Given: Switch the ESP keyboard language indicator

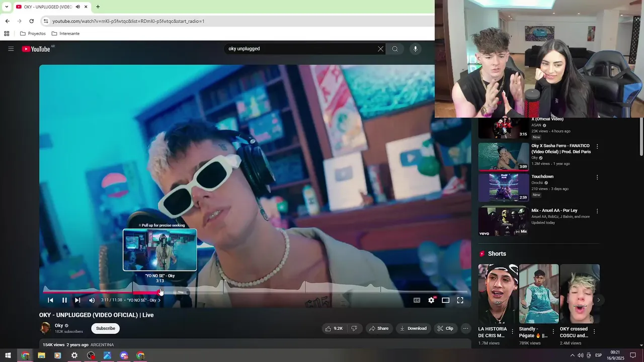Looking at the screenshot, I should coord(599,355).
